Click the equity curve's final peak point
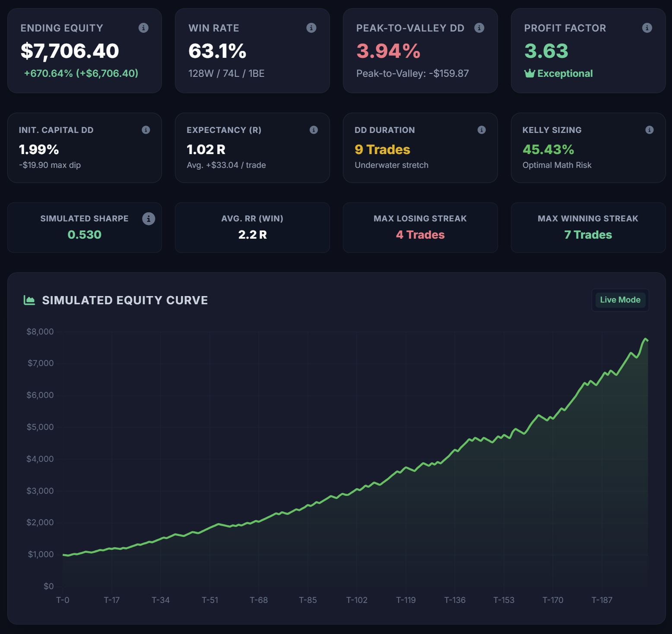 645,339
